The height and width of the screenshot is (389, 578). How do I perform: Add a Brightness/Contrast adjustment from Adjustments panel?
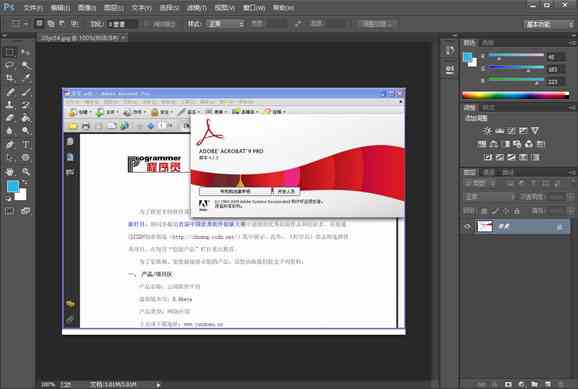[x=487, y=131]
